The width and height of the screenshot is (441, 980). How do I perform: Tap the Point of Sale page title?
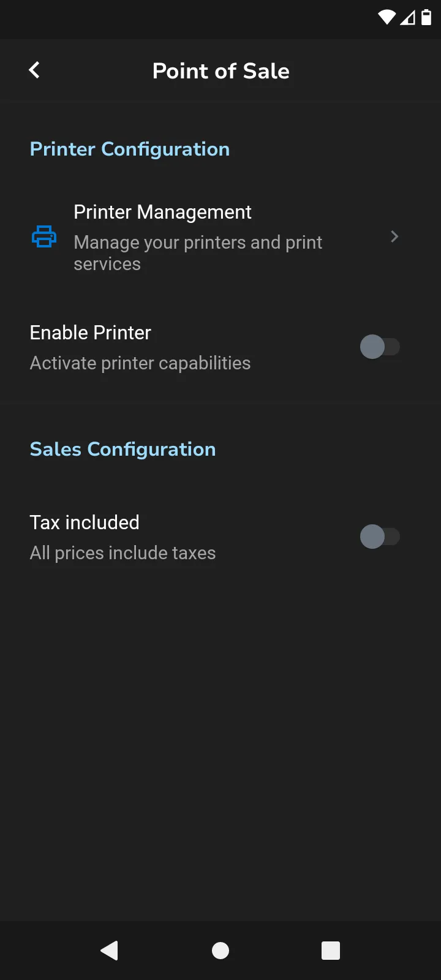point(221,71)
